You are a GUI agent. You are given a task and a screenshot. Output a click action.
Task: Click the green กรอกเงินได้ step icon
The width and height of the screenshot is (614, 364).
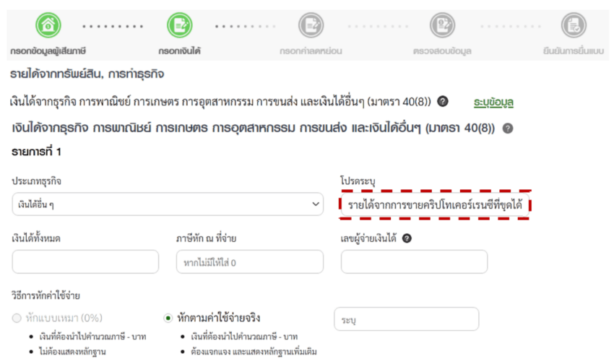point(180,25)
